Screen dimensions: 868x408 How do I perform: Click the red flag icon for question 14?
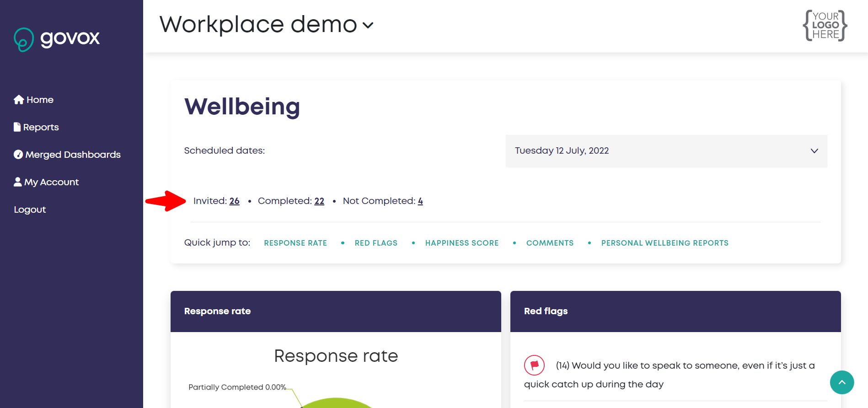click(x=534, y=365)
